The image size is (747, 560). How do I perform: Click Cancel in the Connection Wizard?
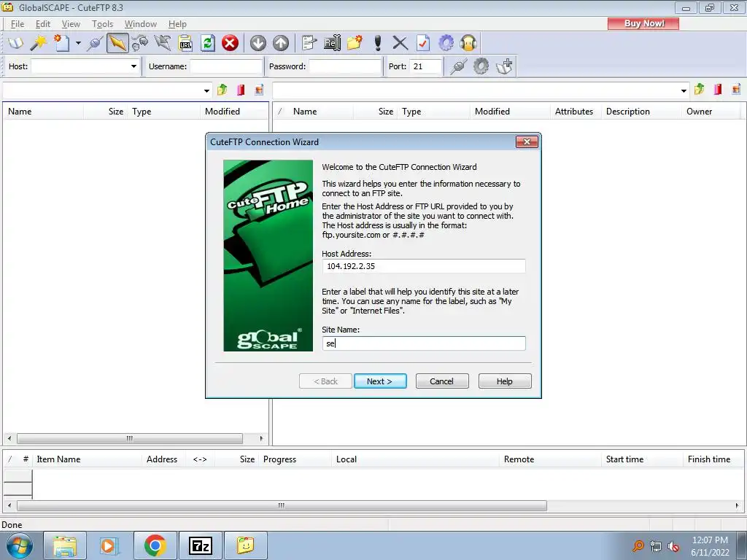click(442, 381)
